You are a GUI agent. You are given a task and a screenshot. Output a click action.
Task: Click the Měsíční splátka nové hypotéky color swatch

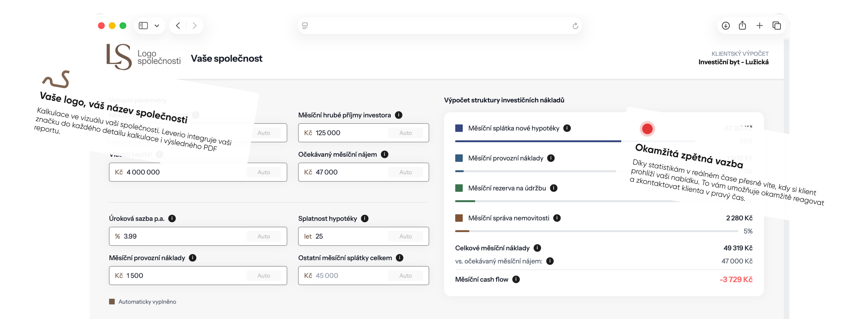tap(459, 128)
